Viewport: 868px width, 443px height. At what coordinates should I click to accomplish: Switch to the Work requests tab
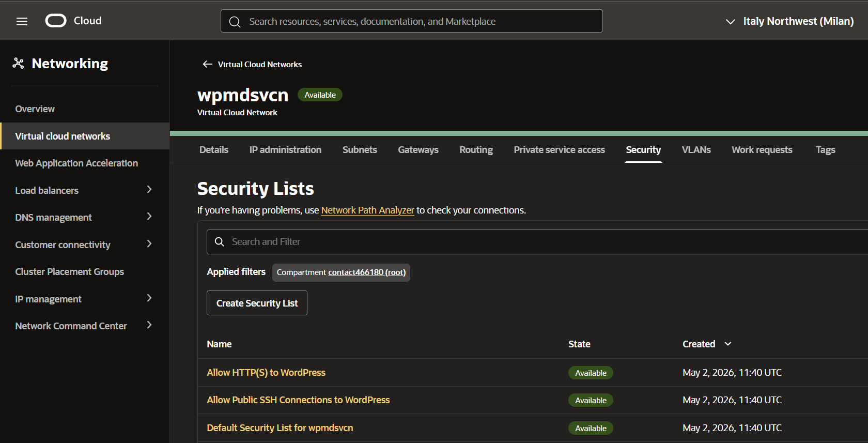click(762, 150)
